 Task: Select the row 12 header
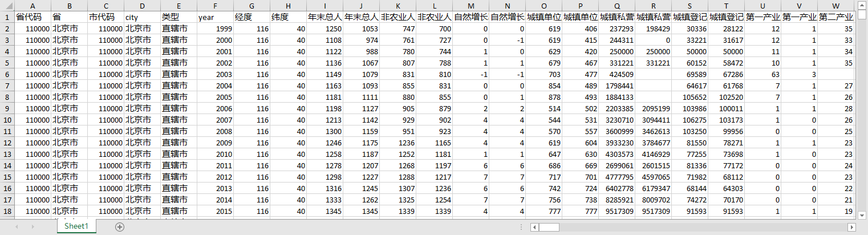click(x=7, y=143)
